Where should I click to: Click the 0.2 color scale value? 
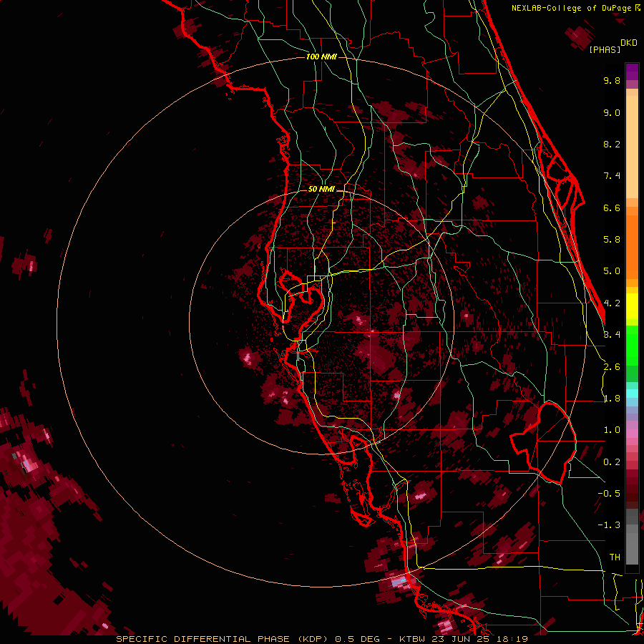pos(612,462)
